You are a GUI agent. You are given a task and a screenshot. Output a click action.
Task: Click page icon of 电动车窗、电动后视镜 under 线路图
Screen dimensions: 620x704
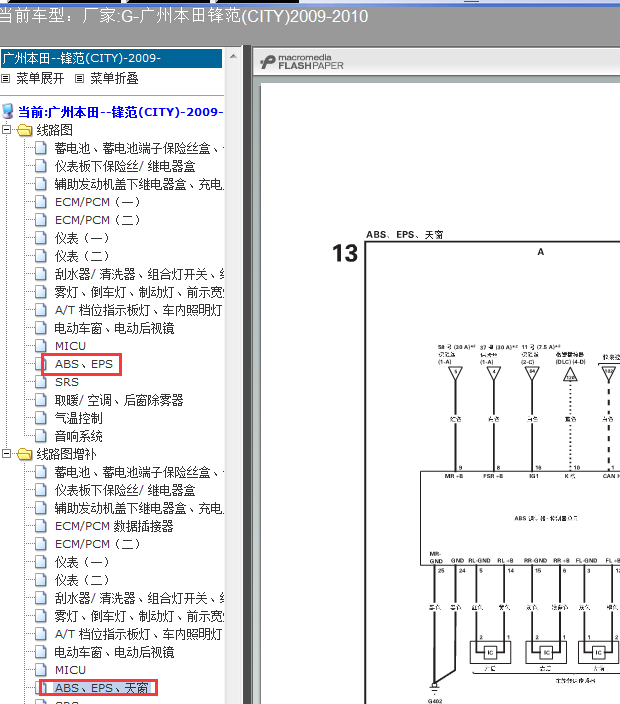click(x=41, y=328)
